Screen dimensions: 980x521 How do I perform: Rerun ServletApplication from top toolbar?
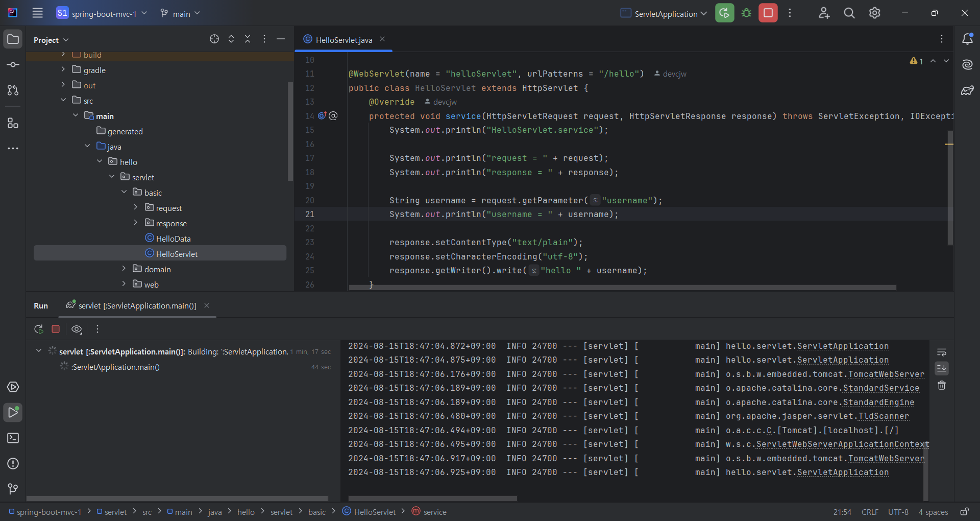point(724,13)
